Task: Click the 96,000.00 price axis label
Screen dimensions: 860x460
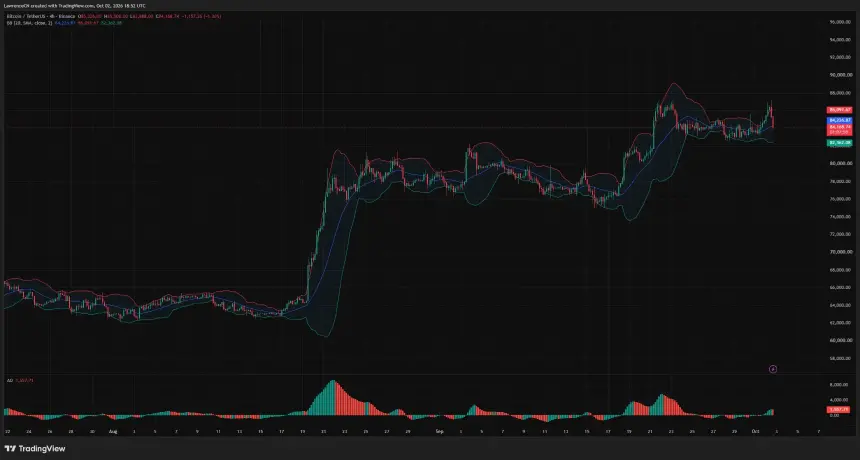Action: [x=841, y=22]
